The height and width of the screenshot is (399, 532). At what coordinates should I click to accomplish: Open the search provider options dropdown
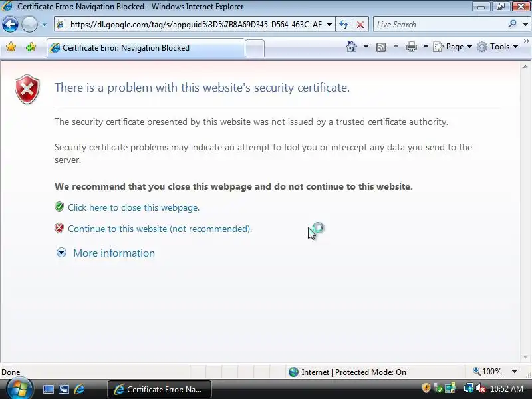tap(525, 25)
